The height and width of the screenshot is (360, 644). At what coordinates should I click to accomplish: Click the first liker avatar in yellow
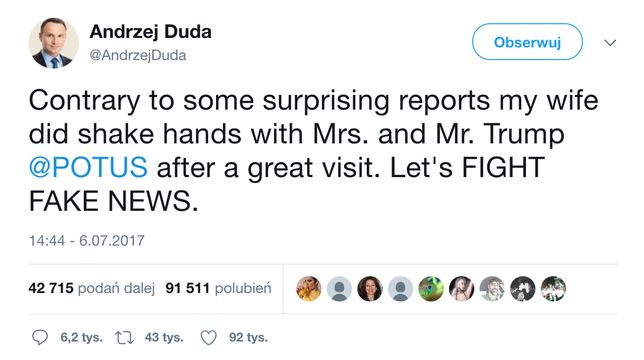pyautogui.click(x=308, y=289)
